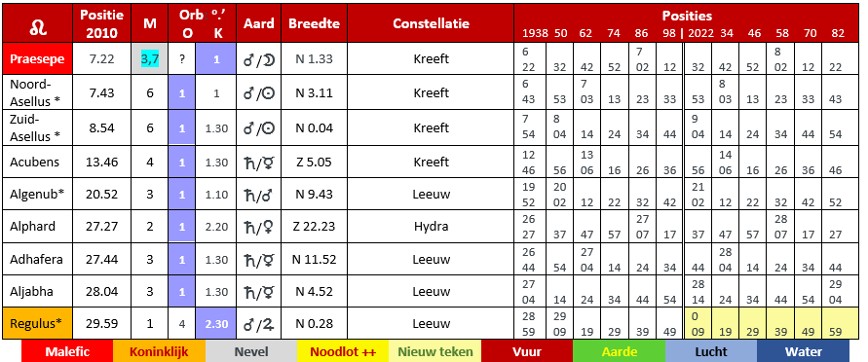Select the orb O value 4 for Regulus

click(x=182, y=324)
